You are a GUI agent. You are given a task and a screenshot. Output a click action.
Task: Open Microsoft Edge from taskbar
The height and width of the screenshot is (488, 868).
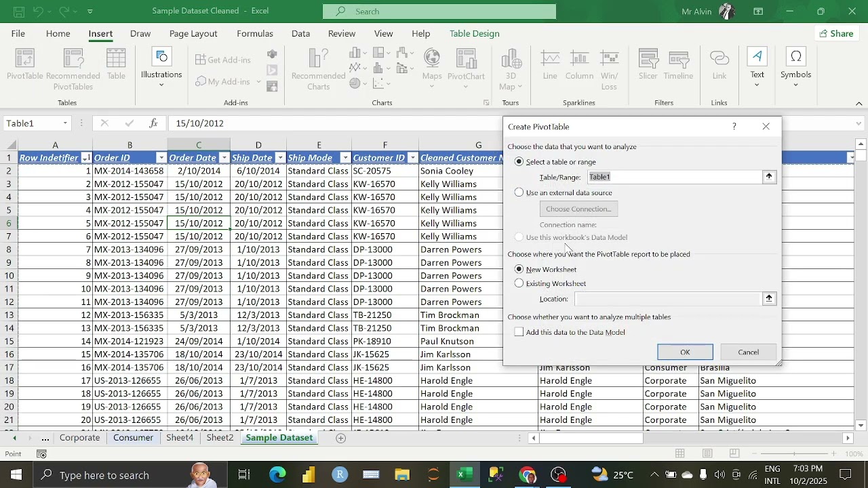point(277,474)
